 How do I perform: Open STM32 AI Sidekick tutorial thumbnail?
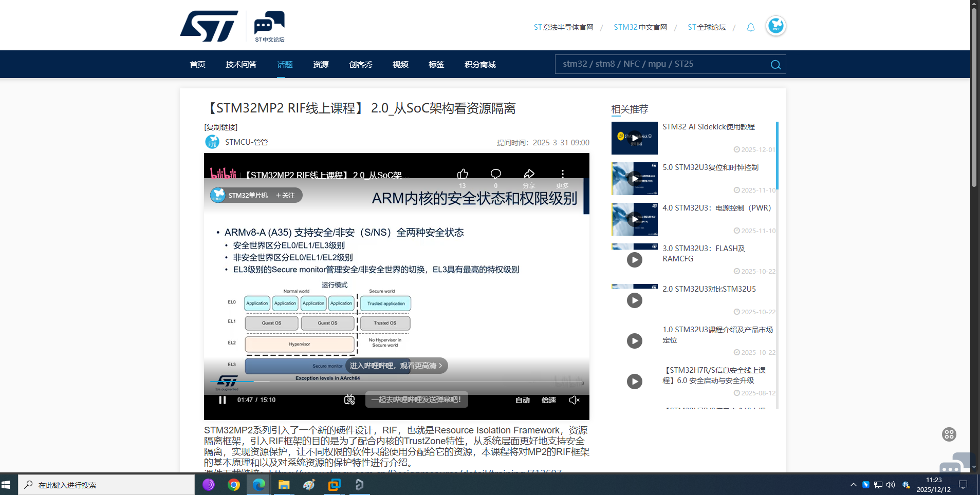[x=635, y=138]
